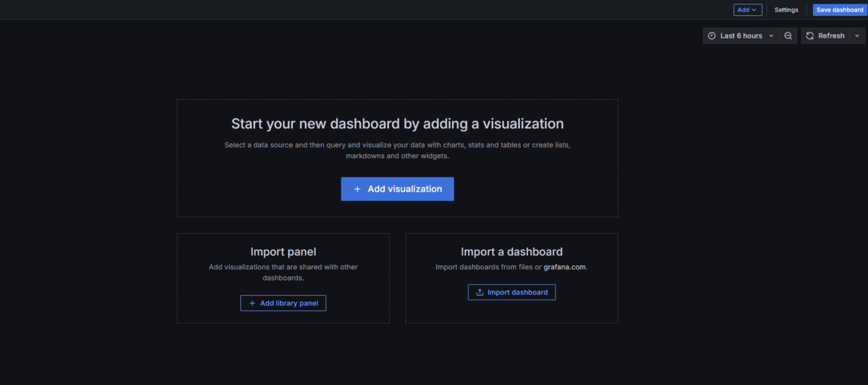
Task: Expand the Last 6 hours time range picker
Action: pyautogui.click(x=741, y=35)
